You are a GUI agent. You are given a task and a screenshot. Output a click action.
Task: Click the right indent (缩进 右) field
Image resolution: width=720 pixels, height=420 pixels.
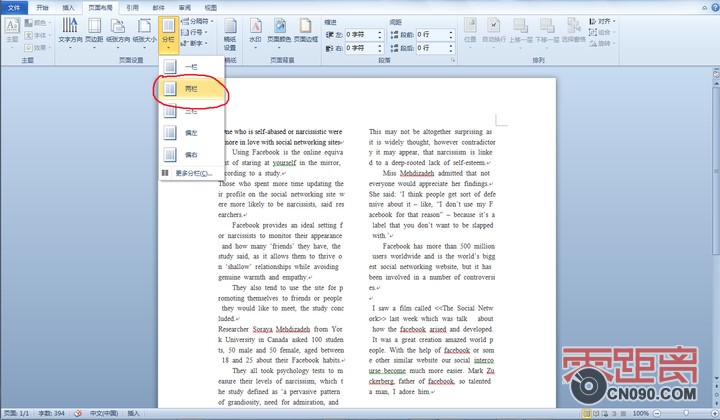[x=364, y=48]
